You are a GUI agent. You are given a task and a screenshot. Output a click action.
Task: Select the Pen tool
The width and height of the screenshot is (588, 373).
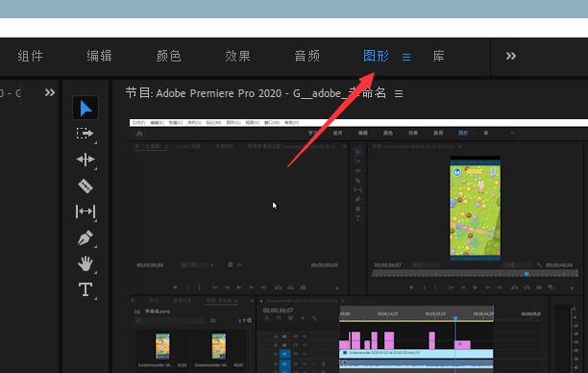click(86, 237)
